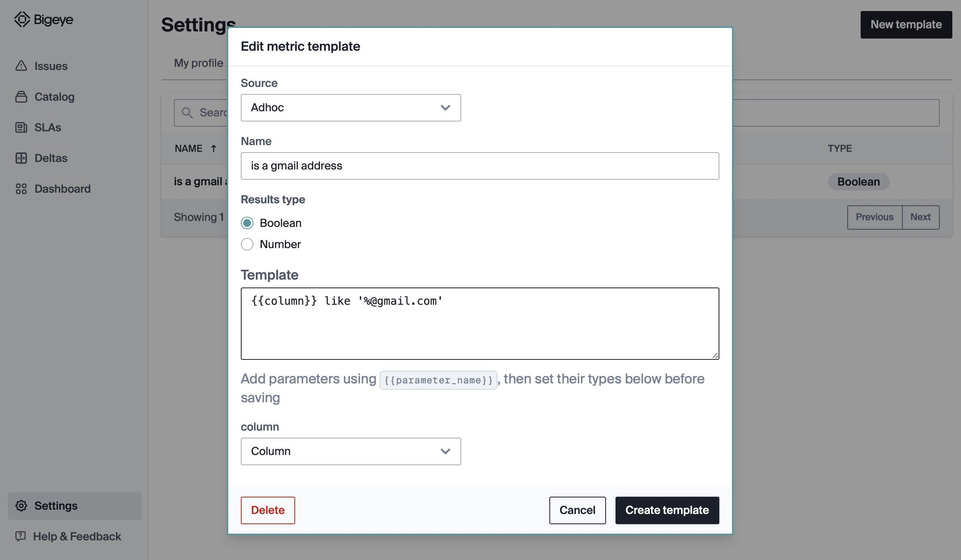The height and width of the screenshot is (560, 961).
Task: Click the Issues warning triangle icon
Action: [21, 66]
